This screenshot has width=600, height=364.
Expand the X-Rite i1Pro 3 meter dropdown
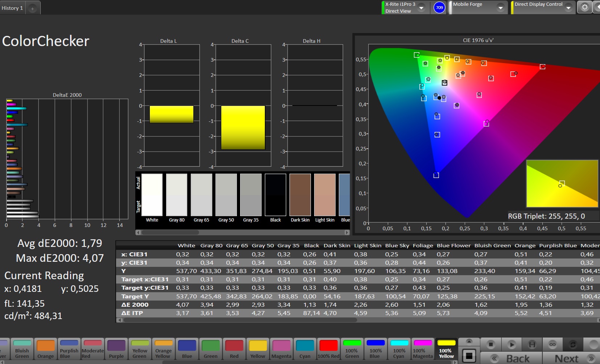click(422, 8)
